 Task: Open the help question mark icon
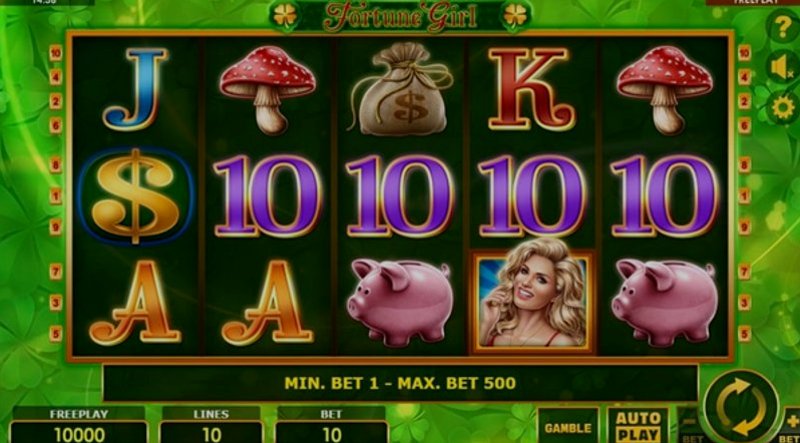(784, 27)
